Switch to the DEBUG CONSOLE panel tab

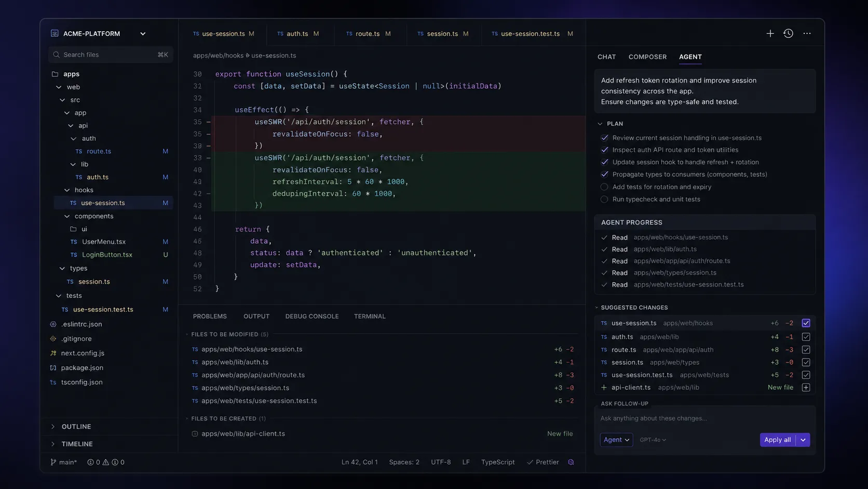click(311, 316)
